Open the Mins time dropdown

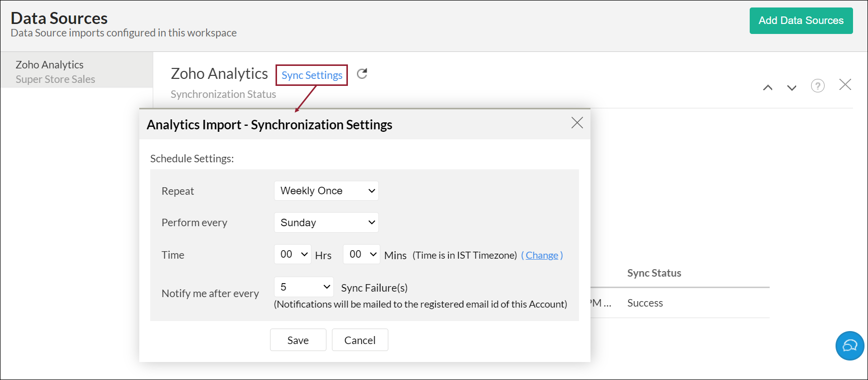coord(361,254)
